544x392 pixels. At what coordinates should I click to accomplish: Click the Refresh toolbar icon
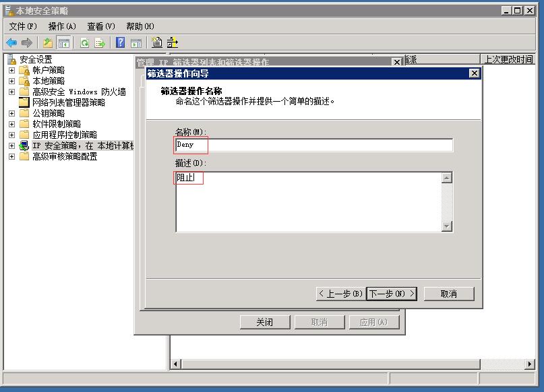click(x=84, y=42)
